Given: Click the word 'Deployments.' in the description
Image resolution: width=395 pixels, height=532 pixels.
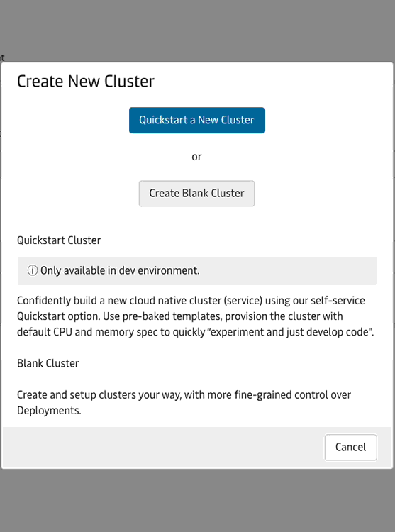Looking at the screenshot, I should [x=49, y=411].
